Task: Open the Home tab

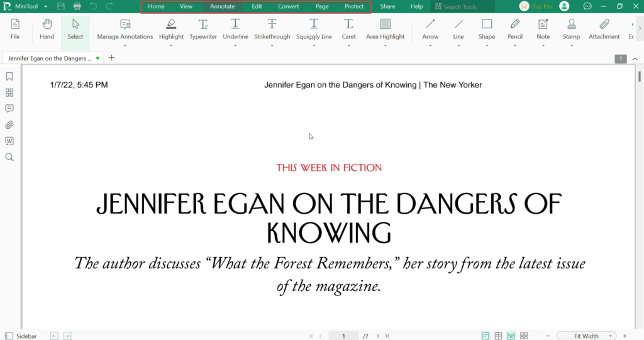Action: 156,6
